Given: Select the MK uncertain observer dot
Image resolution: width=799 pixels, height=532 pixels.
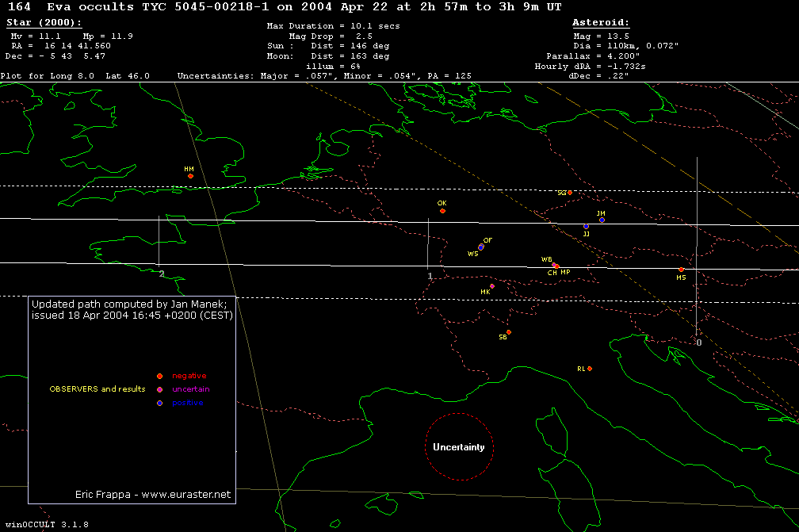Looking at the screenshot, I should click(492, 286).
